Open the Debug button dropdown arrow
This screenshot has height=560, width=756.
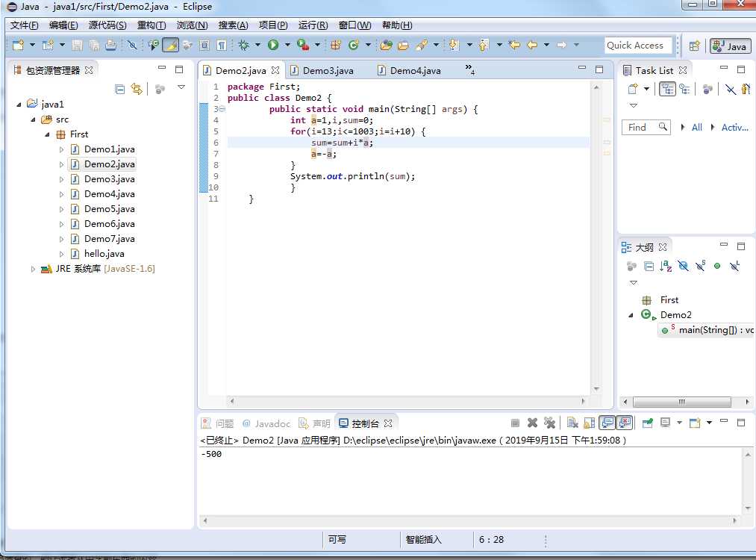point(257,45)
